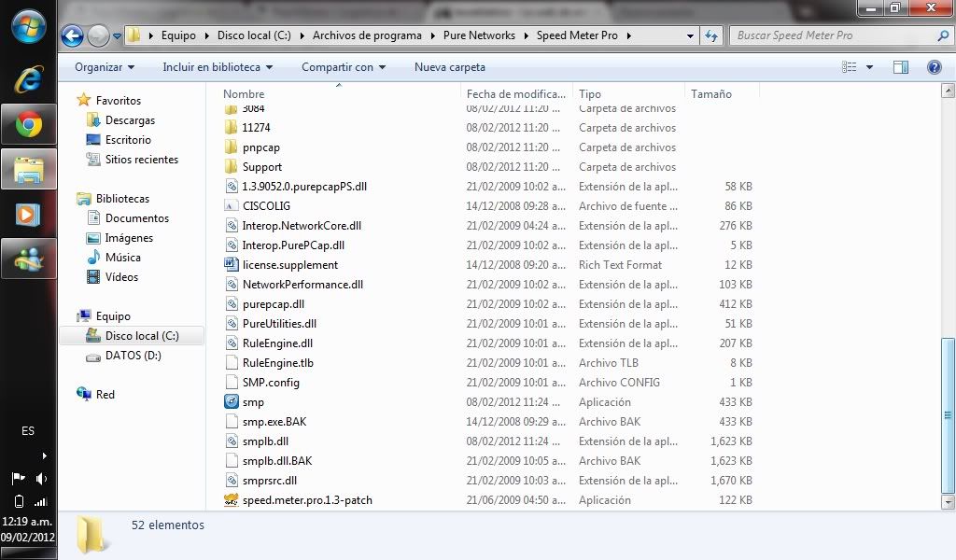Show hidden tray icons arrow

pos(44,455)
